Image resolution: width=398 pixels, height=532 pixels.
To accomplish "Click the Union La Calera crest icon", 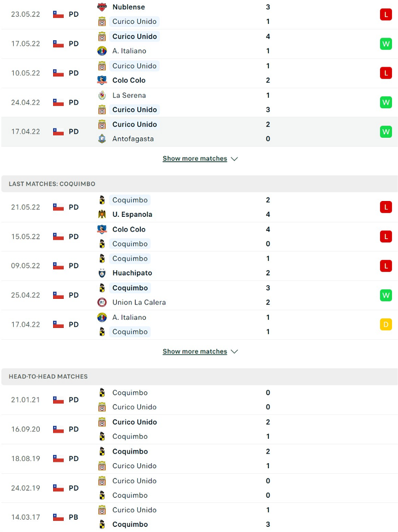I will coord(102,302).
